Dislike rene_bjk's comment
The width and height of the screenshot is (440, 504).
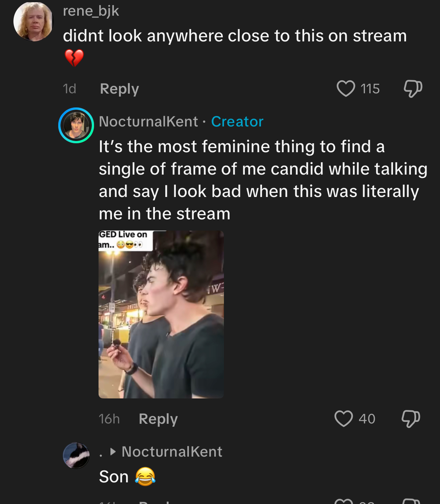[x=412, y=89]
